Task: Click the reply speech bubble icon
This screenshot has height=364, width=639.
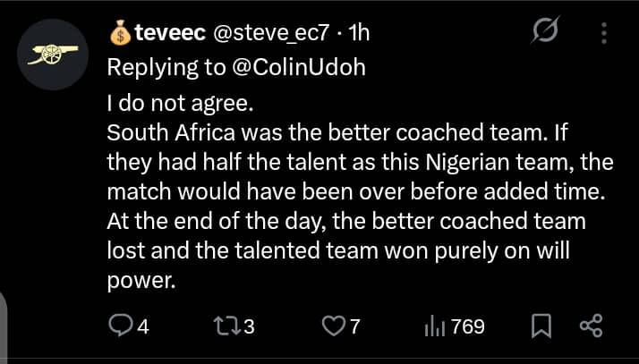Action: tap(119, 326)
